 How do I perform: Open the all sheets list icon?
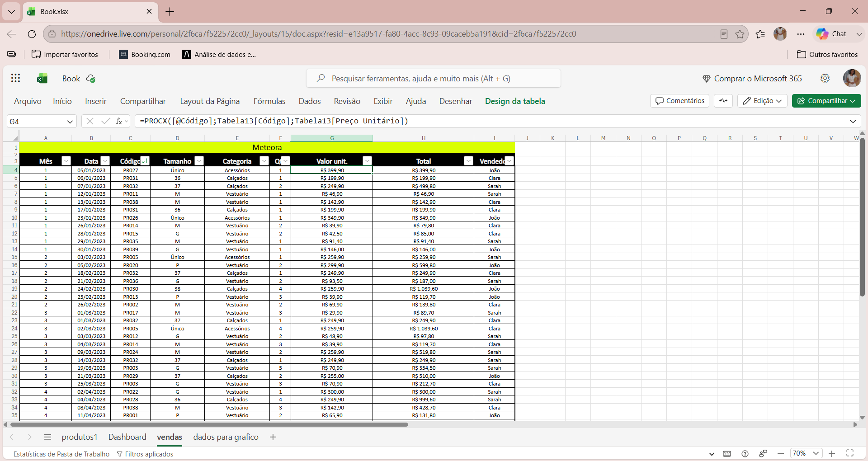(x=47, y=437)
